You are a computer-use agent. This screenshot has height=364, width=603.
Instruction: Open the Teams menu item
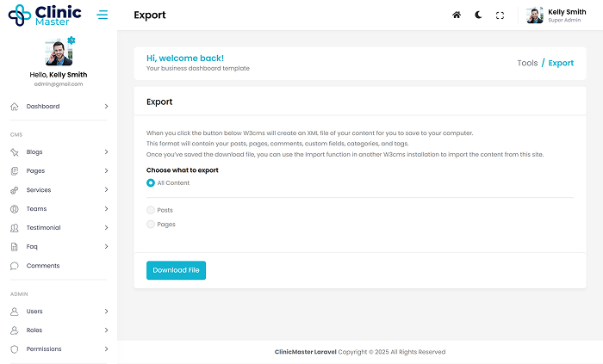tap(36, 209)
